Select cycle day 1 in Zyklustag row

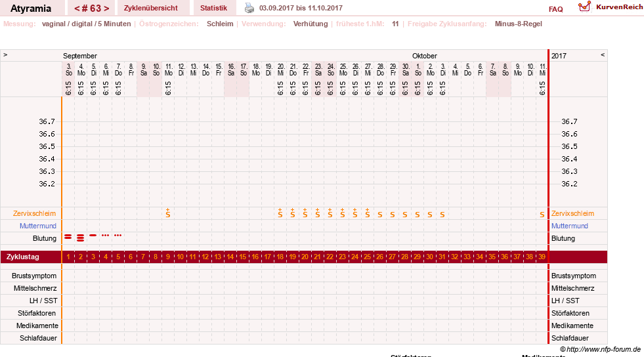[68, 257]
